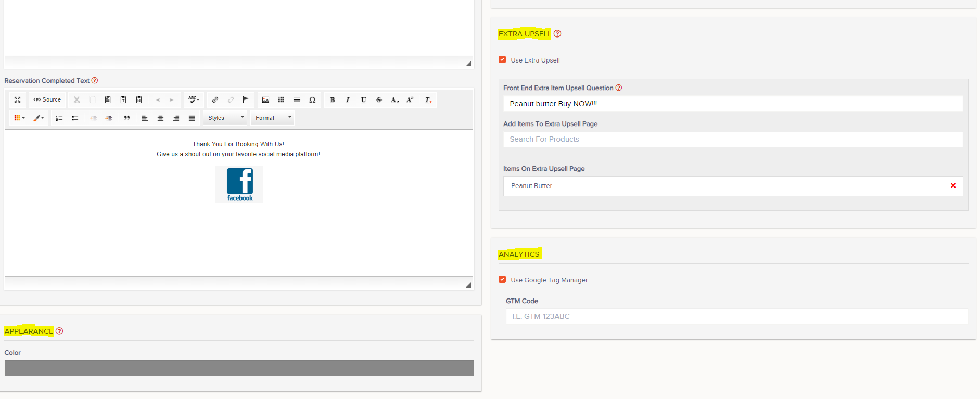Remove link with Unlink button
This screenshot has width=980, height=399.
coord(231,100)
